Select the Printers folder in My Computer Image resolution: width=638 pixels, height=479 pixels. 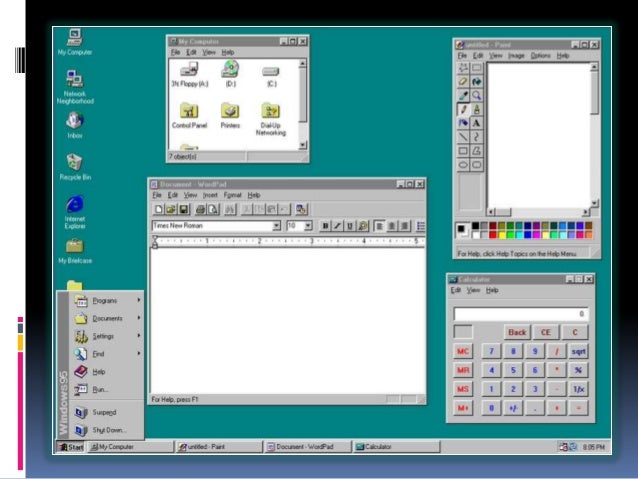[230, 116]
